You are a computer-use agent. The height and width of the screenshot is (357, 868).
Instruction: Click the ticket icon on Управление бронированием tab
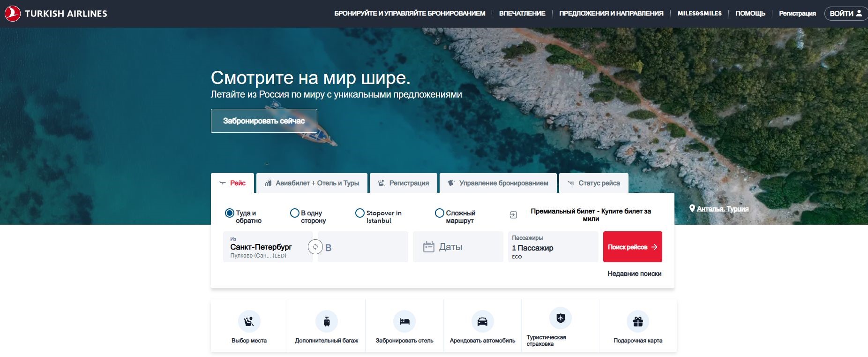[x=451, y=183]
